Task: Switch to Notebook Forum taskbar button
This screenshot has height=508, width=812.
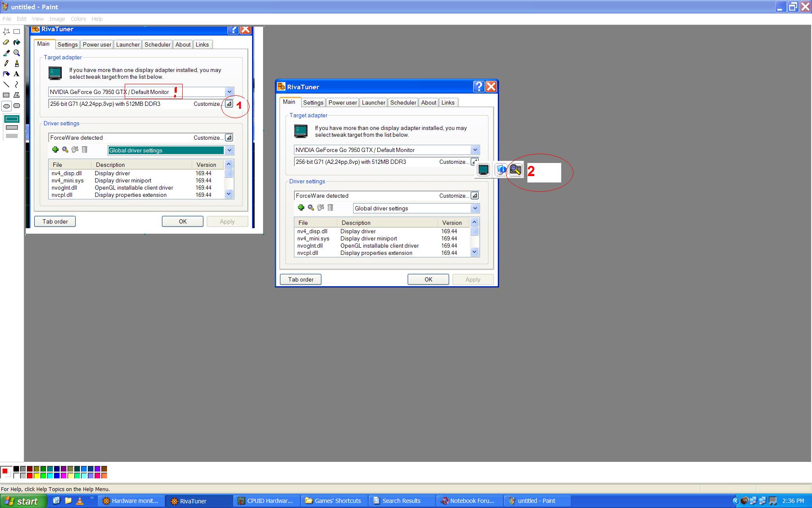Action: tap(469, 501)
